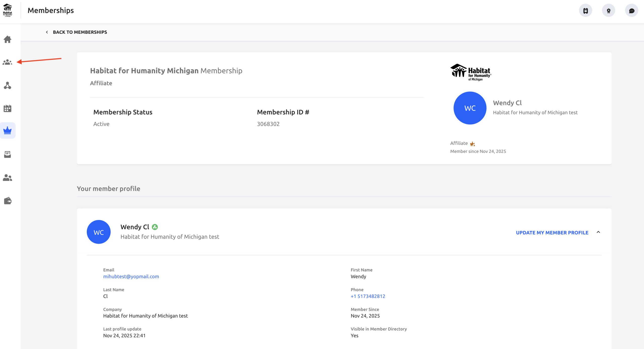This screenshot has height=349, width=644.
Task: Click the network nodes sidebar icon
Action: click(x=8, y=86)
